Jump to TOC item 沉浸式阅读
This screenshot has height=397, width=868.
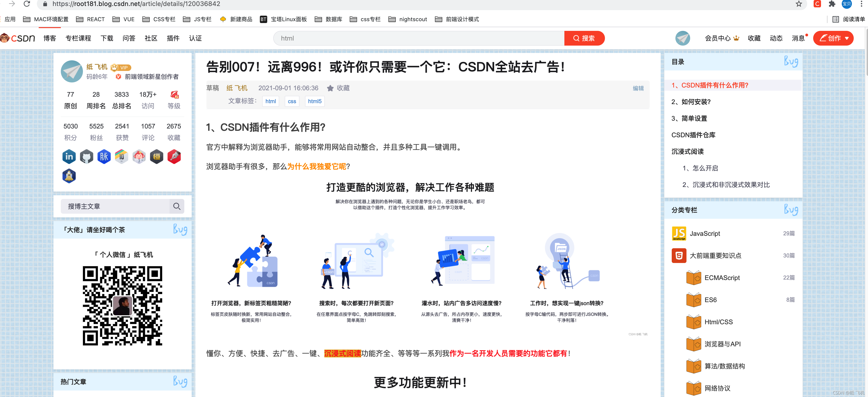point(688,152)
